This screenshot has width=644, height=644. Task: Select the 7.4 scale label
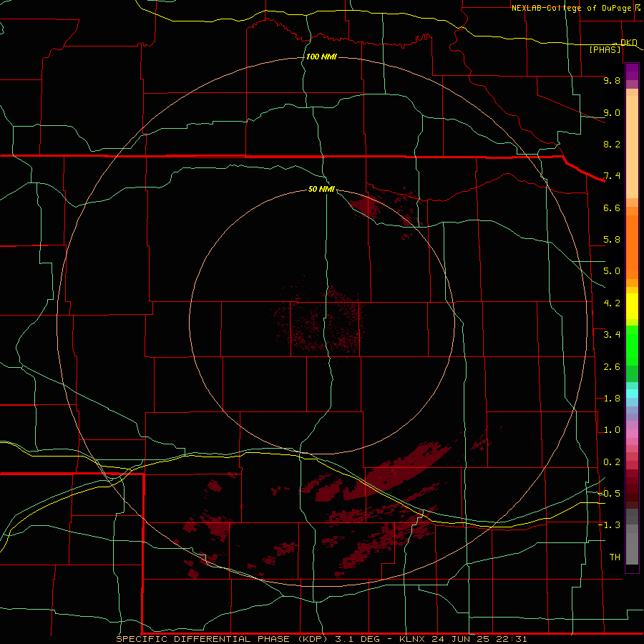tap(612, 176)
